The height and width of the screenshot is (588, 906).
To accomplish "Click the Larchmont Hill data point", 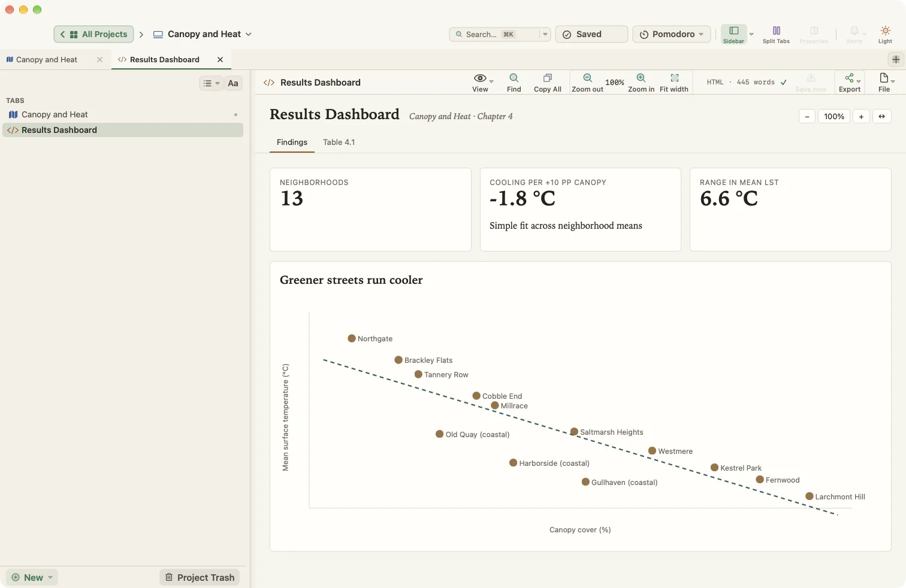I will tap(810, 496).
